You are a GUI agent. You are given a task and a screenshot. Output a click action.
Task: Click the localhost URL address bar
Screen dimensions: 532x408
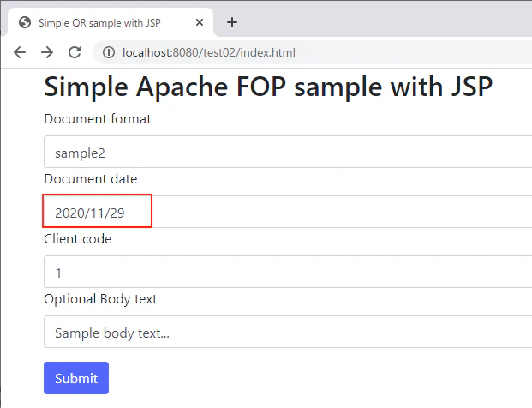(x=313, y=52)
